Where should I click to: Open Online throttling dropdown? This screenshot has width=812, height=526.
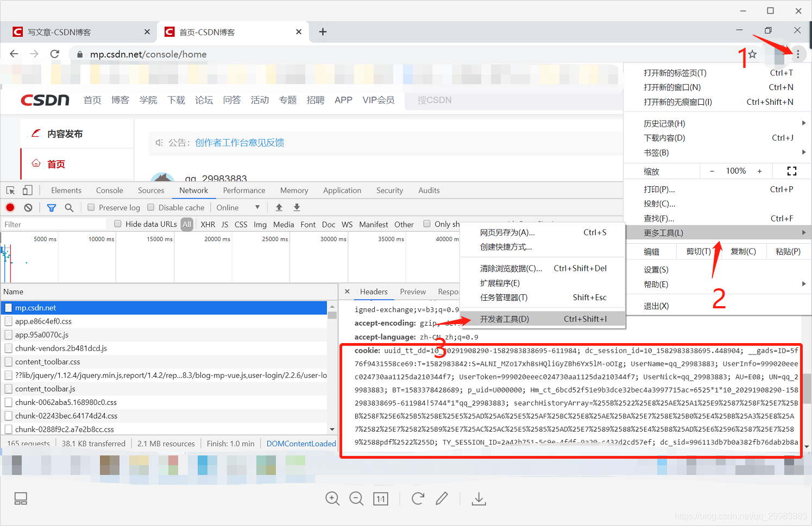tap(238, 207)
